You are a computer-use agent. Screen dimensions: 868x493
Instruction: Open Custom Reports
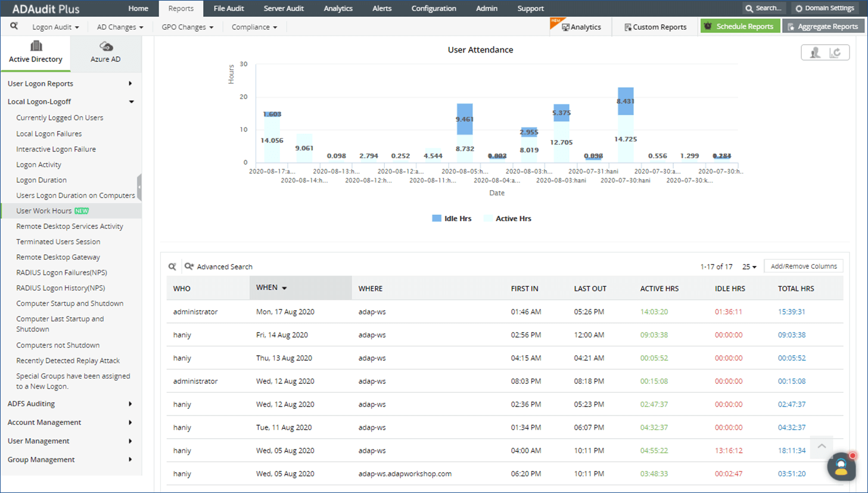[x=655, y=26]
